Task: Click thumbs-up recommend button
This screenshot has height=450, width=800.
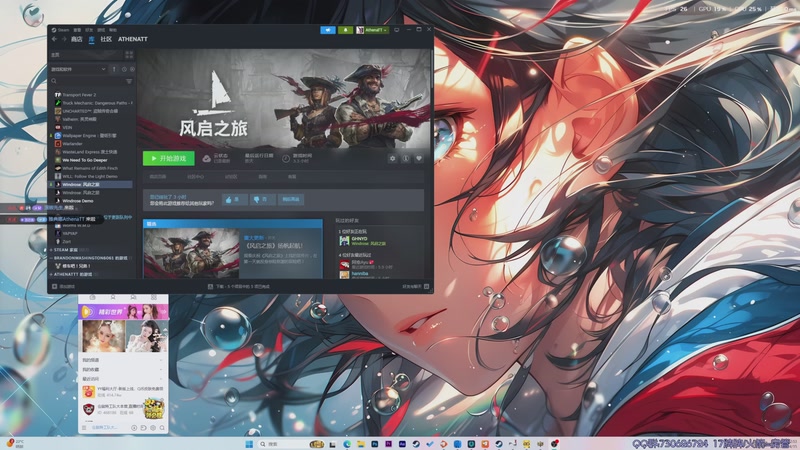Action: 235,199
